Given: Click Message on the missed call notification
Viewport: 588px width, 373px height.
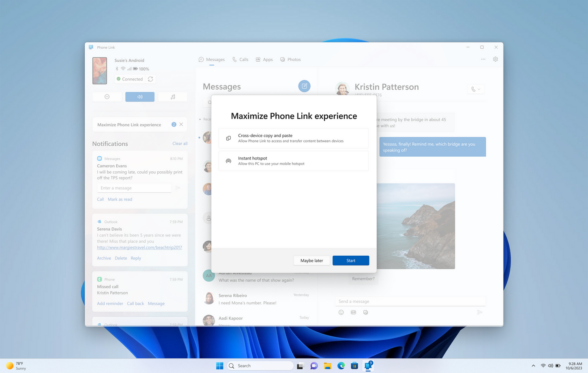Looking at the screenshot, I should 156,304.
